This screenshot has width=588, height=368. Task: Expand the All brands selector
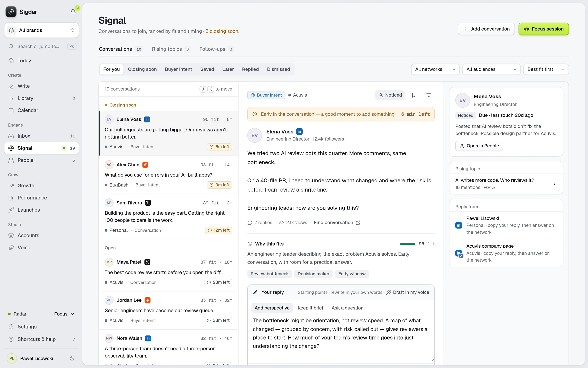coord(41,30)
